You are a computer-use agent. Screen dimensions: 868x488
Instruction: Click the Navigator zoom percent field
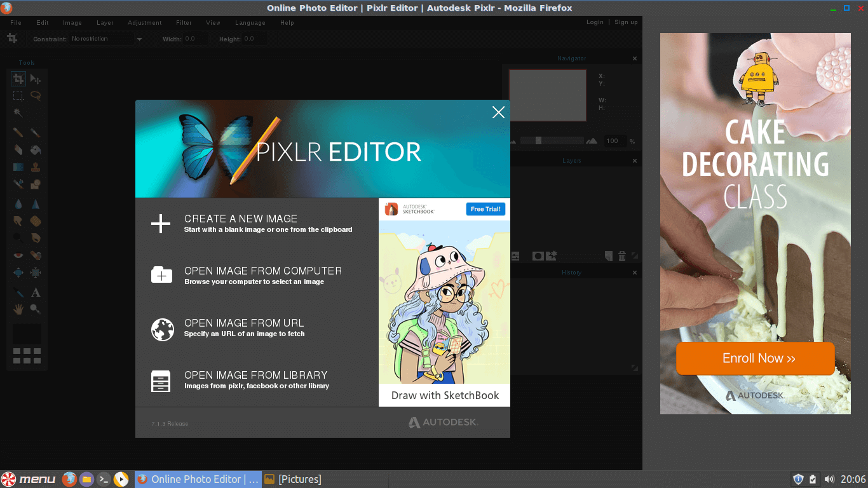pos(614,141)
